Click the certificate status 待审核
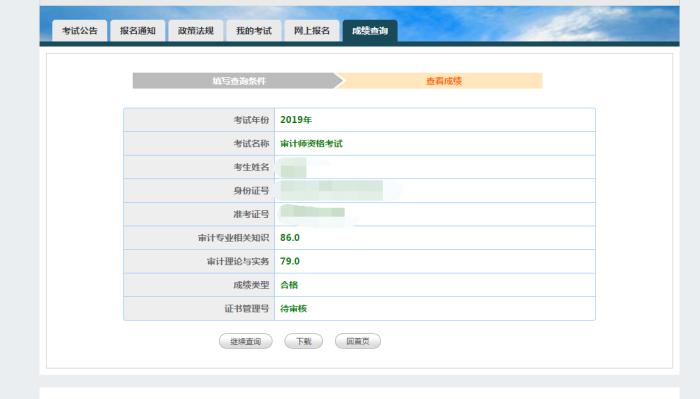700x399 pixels. [293, 308]
